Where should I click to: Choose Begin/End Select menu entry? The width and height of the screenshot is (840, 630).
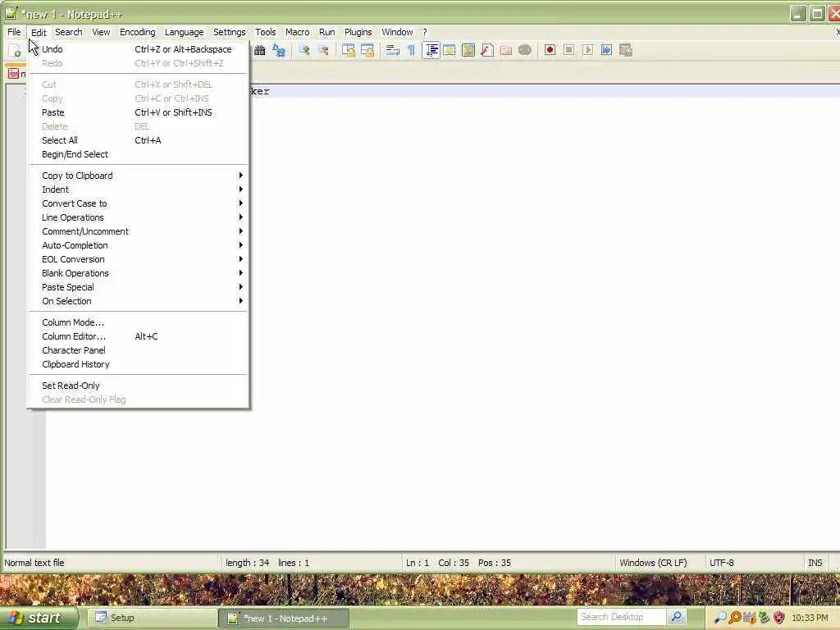(139, 154)
